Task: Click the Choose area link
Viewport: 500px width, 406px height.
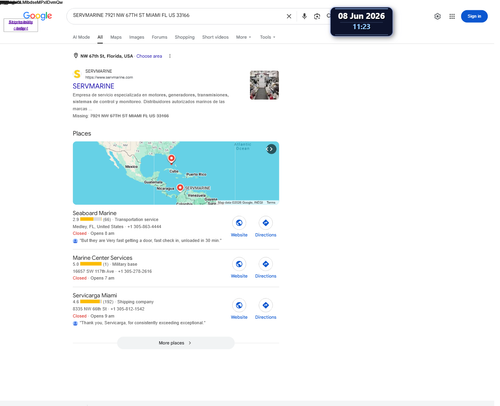Action: point(149,56)
